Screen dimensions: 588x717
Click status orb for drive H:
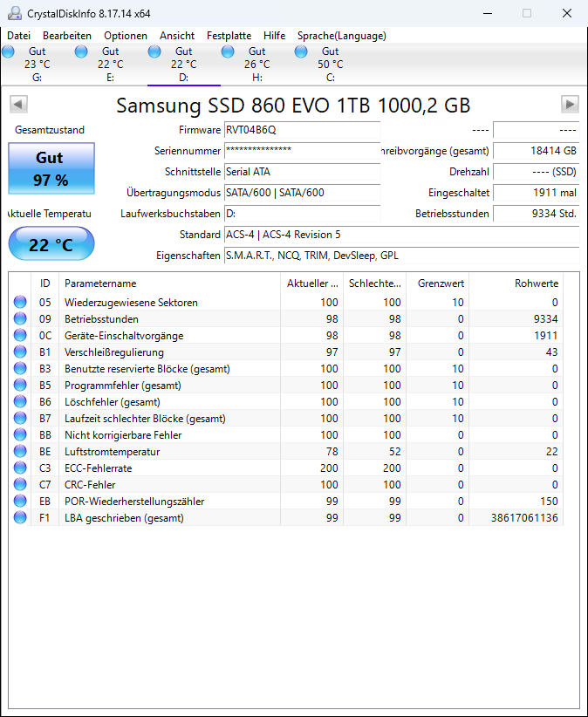click(228, 51)
